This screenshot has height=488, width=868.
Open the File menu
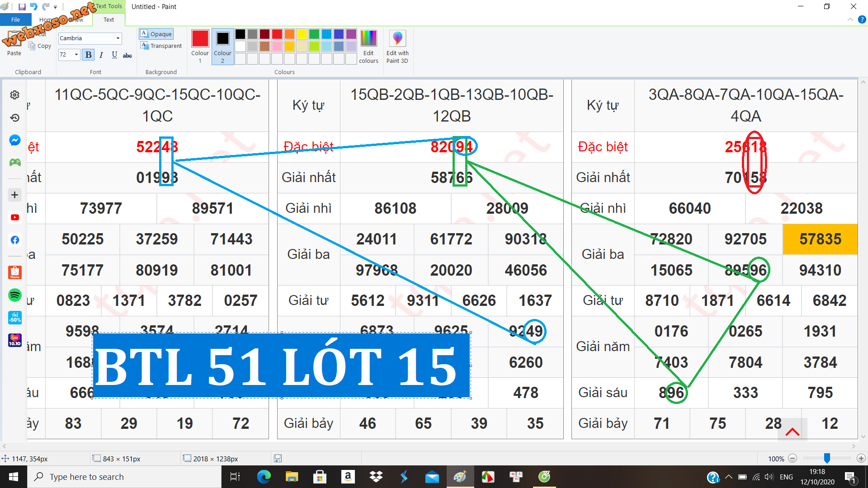(x=15, y=19)
